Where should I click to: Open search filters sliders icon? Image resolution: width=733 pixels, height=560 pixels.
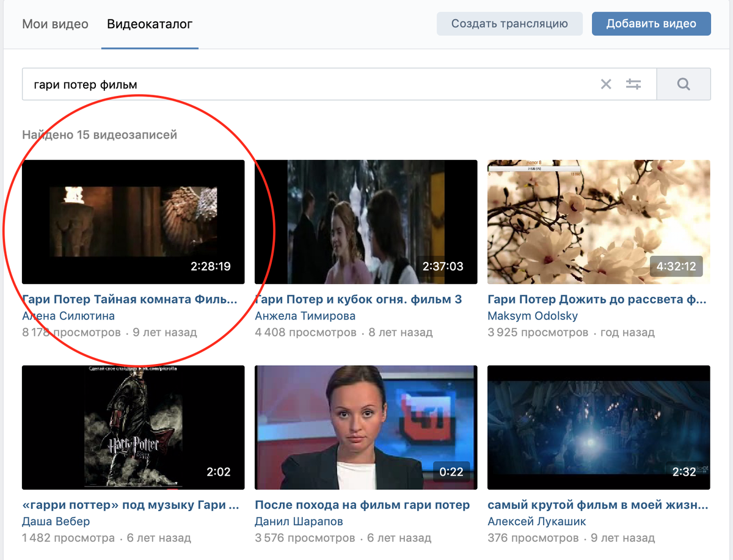tap(633, 84)
